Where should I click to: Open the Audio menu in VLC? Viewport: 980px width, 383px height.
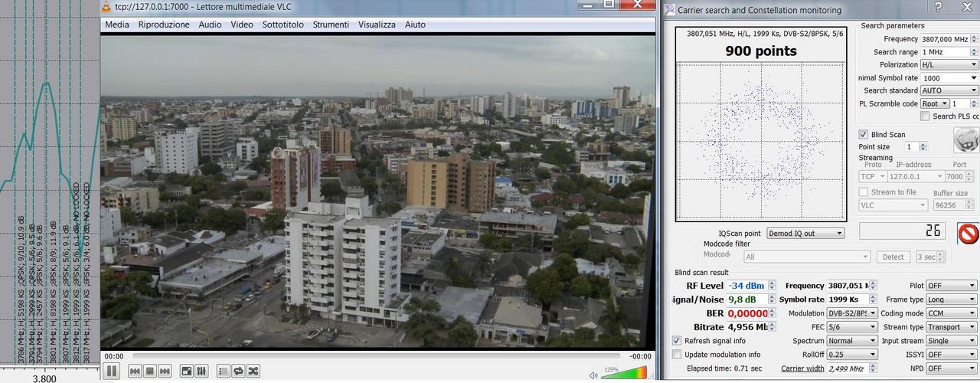click(211, 25)
